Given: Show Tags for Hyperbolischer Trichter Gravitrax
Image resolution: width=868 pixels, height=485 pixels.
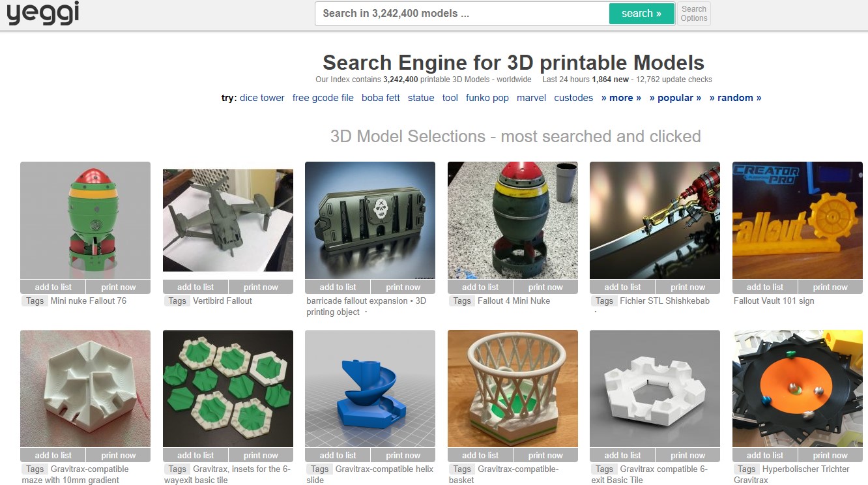Looking at the screenshot, I should [x=746, y=469].
